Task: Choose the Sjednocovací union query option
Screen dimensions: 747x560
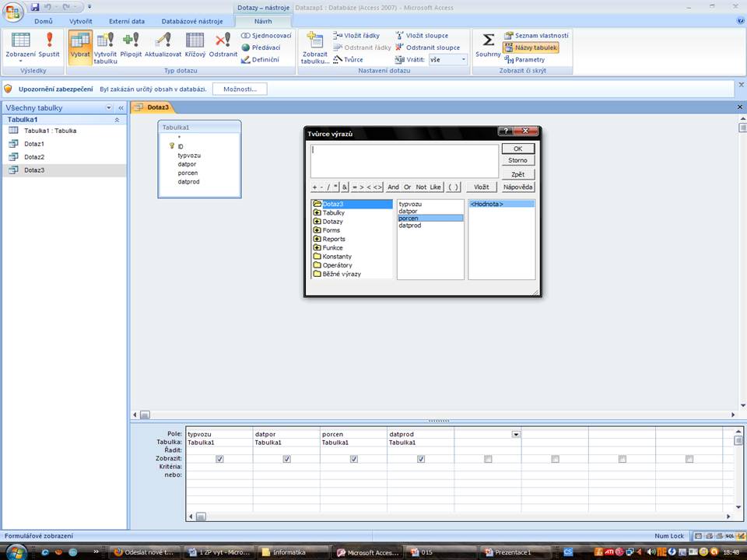Action: coord(266,36)
